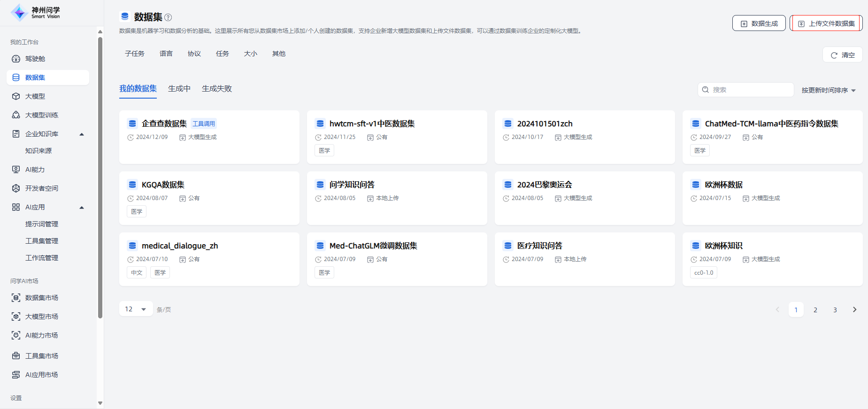Viewport: 868px width, 409px height.
Task: Go to page 2 of datasets
Action: click(815, 310)
